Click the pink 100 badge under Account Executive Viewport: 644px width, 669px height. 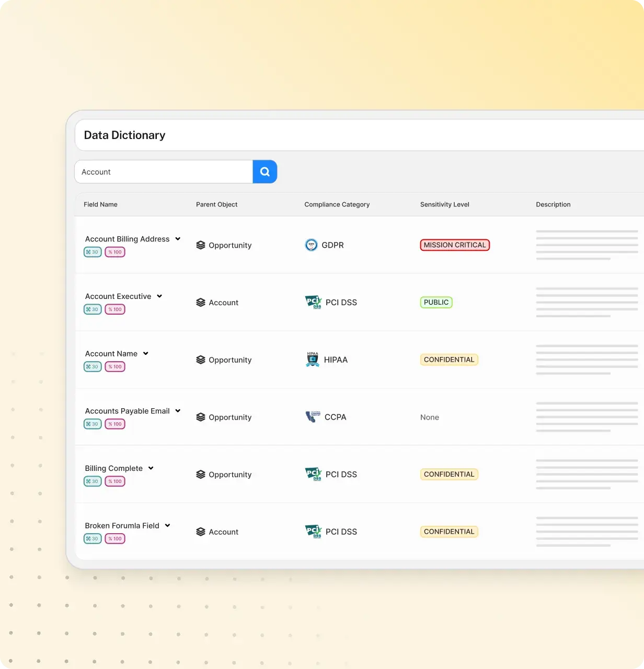[115, 309]
